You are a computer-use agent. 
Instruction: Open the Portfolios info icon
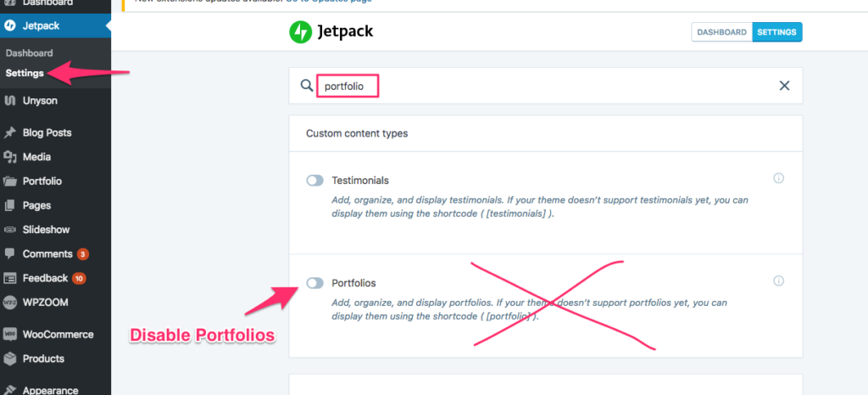coord(779,281)
